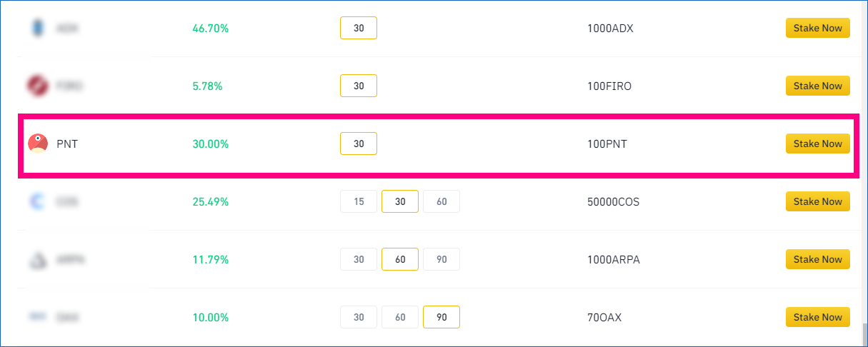The width and height of the screenshot is (868, 347).
Task: Stake Now on the PNT row
Action: [818, 144]
